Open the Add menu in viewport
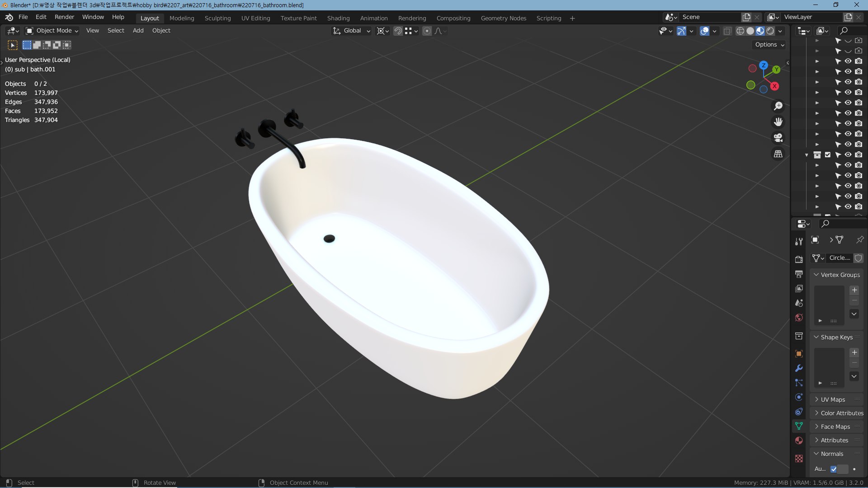This screenshot has height=488, width=868. (x=138, y=30)
